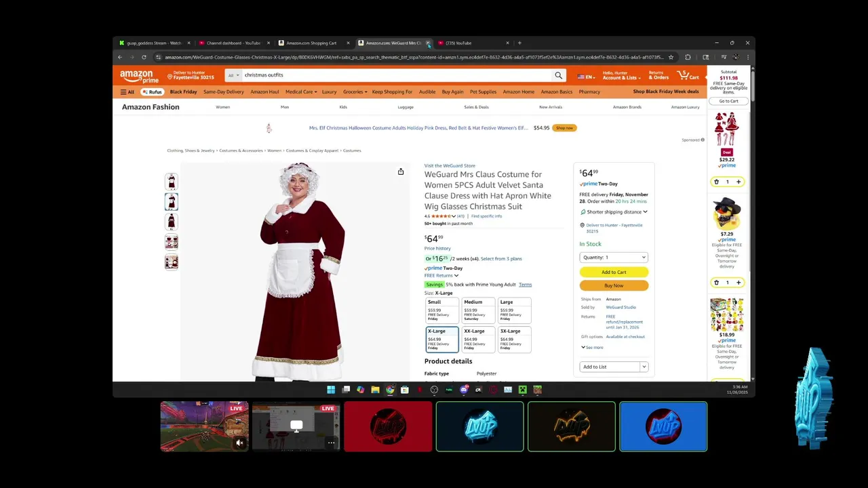Select size X-Large option
Viewport: 868px width, 488px height.
(442, 340)
